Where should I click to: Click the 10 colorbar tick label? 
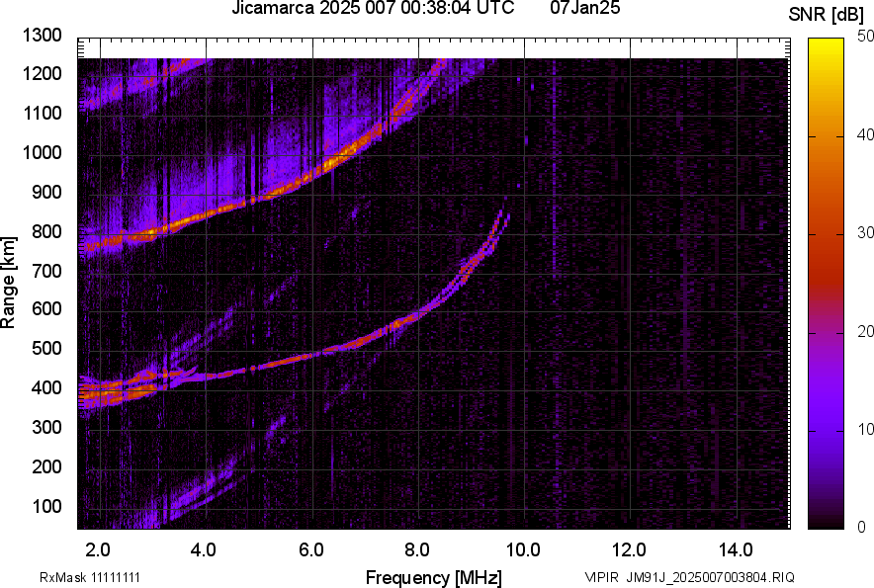coord(866,429)
